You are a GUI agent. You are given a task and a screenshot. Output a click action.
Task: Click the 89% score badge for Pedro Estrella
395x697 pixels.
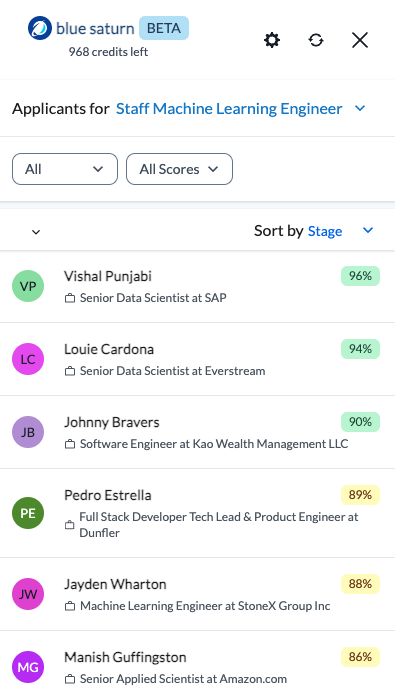tap(360, 495)
